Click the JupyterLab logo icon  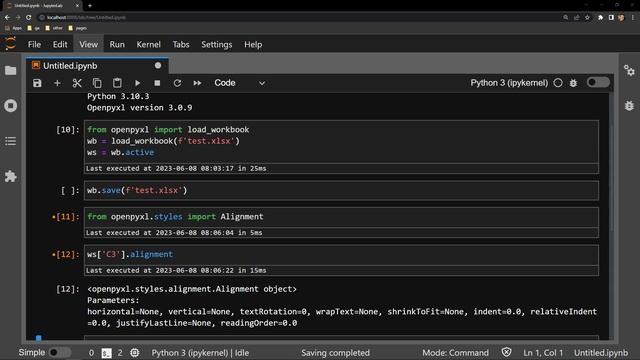point(11,44)
